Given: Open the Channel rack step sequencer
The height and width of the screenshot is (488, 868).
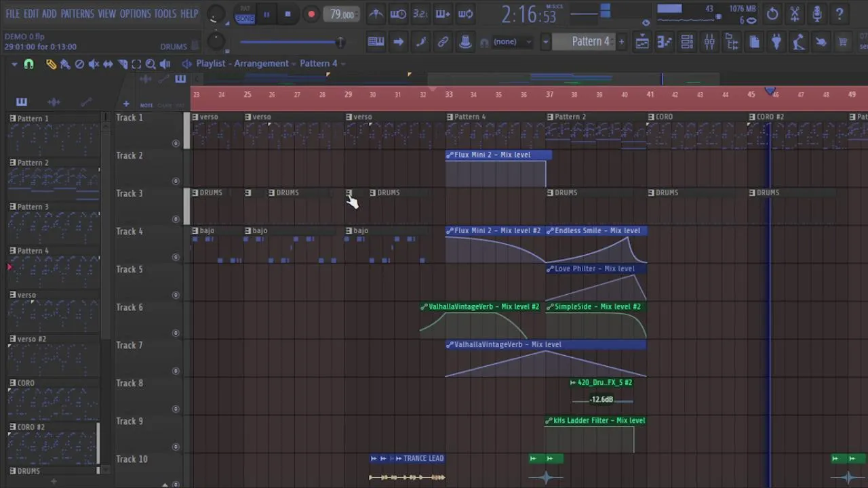Looking at the screenshot, I should point(687,42).
